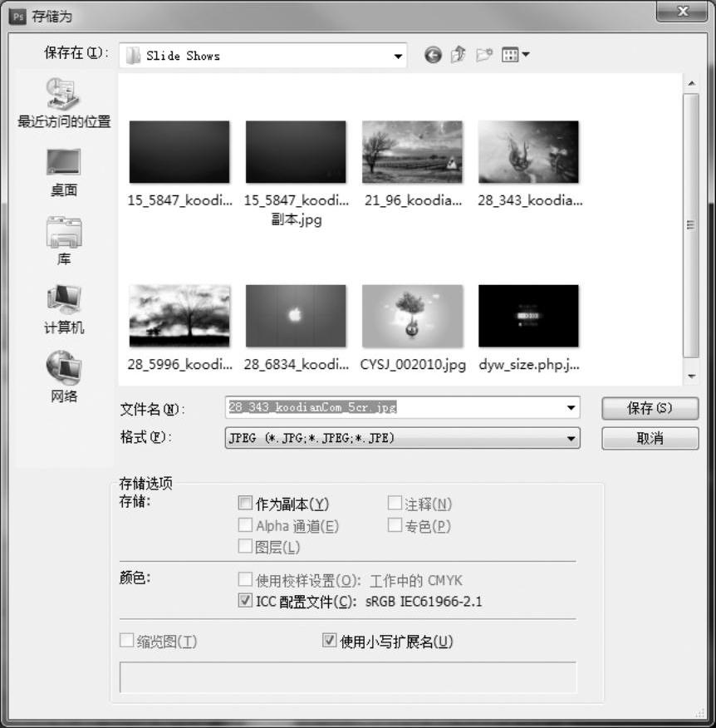The image size is (716, 728).
Task: Select first 15_5847_koodi thumbnail
Action: (x=179, y=152)
